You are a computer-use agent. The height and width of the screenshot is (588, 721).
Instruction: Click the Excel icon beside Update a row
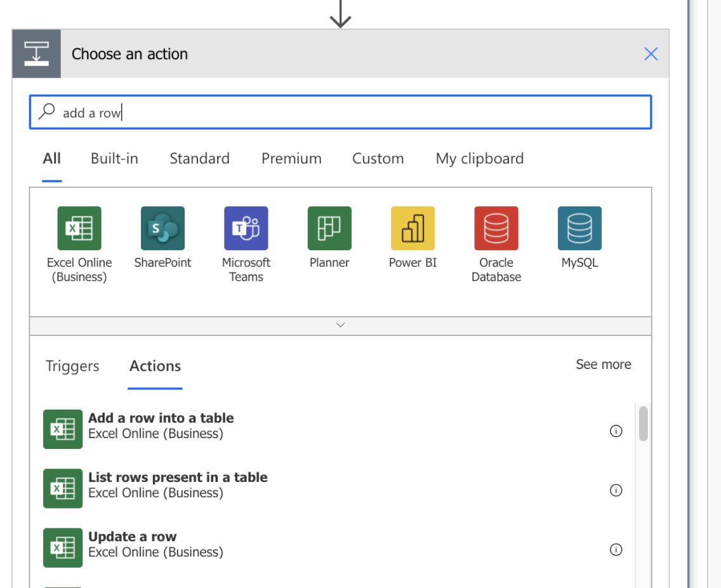[63, 547]
